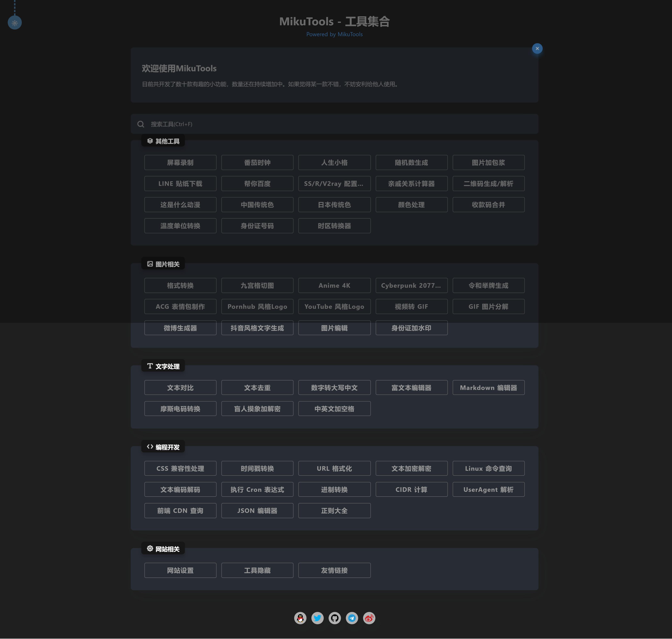Open the GitHub icon in footer
672x639 pixels.
tap(334, 618)
